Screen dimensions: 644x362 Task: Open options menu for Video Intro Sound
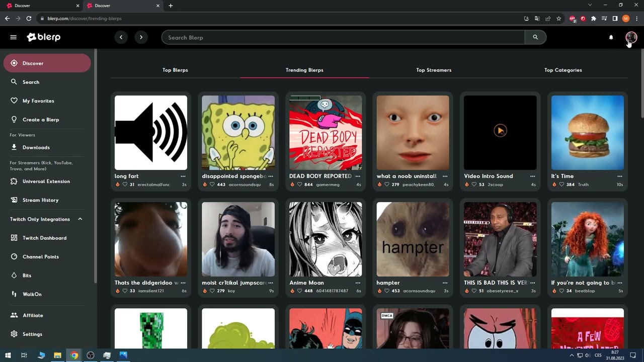[532, 176]
